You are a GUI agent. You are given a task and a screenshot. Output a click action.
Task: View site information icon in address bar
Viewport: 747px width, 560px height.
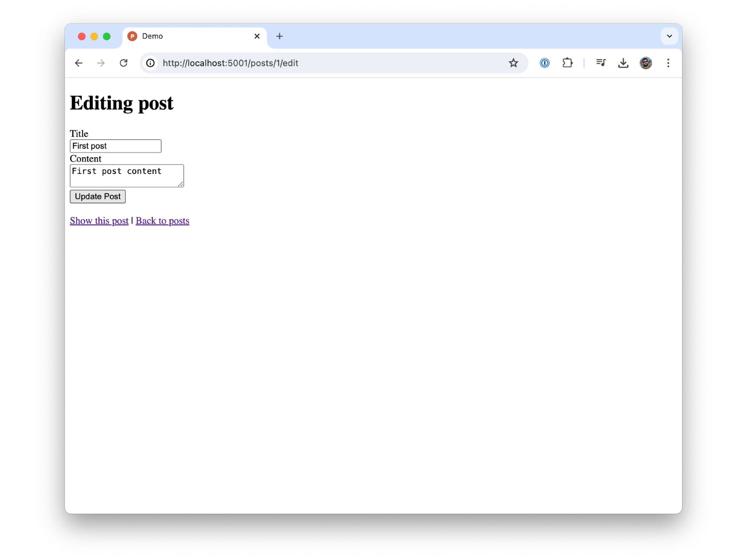point(150,63)
